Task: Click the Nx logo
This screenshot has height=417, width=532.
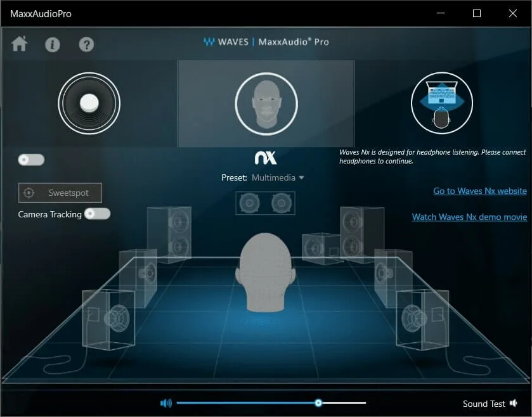Action: pyautogui.click(x=266, y=158)
